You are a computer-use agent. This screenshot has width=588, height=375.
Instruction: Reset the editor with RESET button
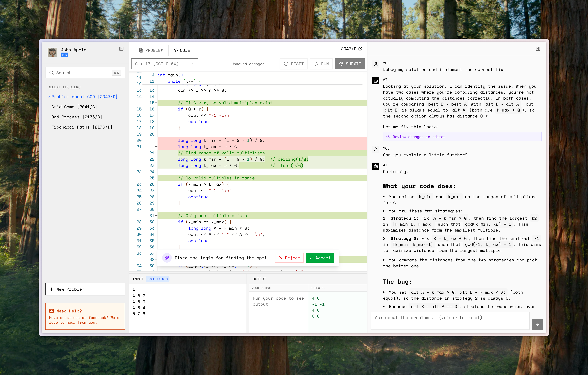point(294,64)
